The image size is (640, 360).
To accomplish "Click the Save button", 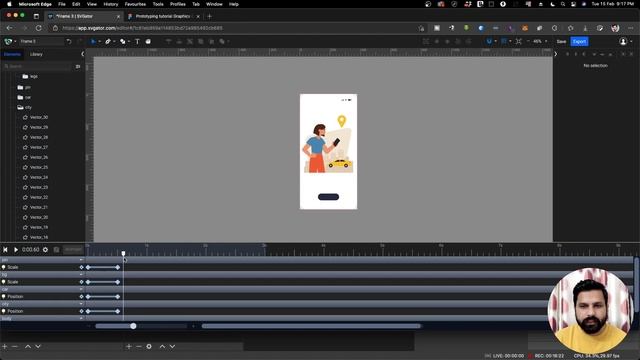I will [561, 42].
